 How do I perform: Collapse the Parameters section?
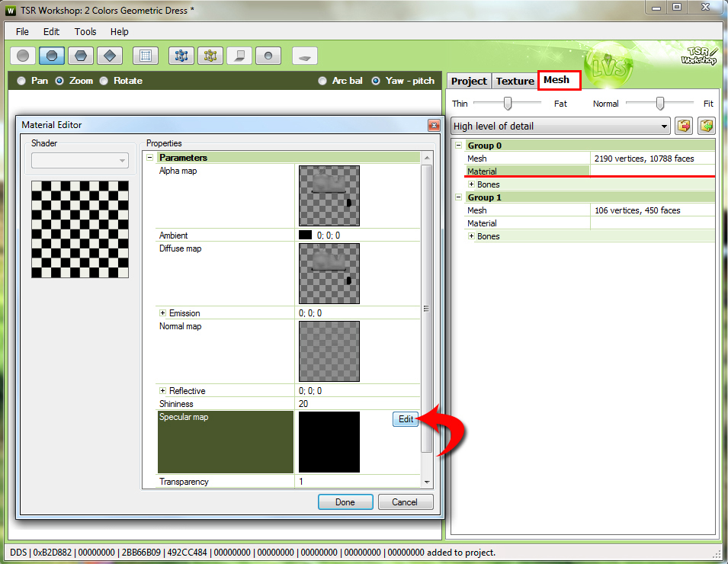point(150,157)
